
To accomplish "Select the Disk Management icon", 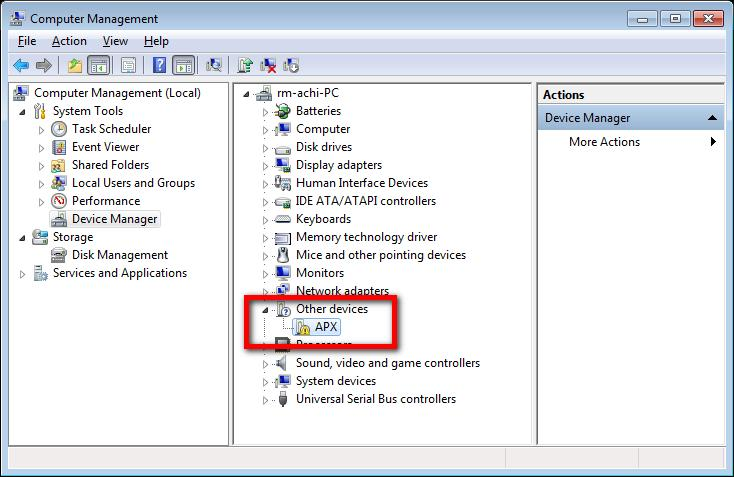I will click(x=59, y=255).
